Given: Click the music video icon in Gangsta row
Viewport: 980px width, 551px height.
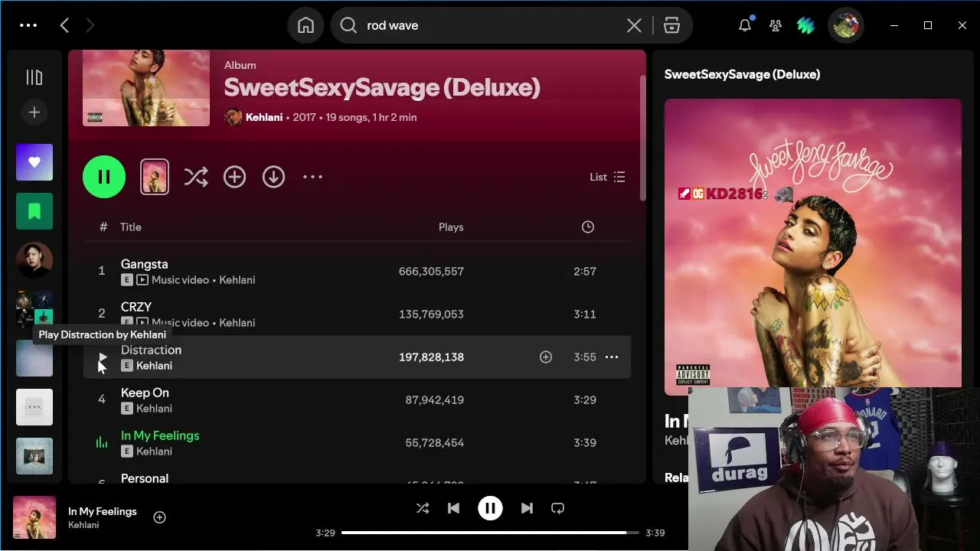Looking at the screenshot, I should (142, 280).
